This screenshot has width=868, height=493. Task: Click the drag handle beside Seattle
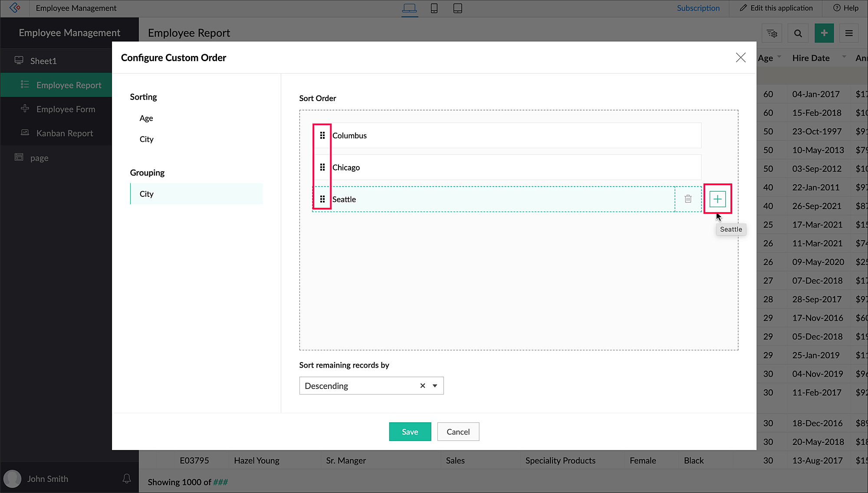pyautogui.click(x=322, y=199)
